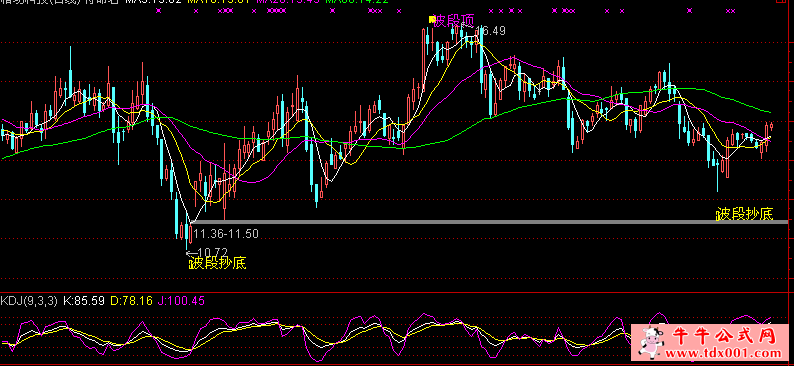Image resolution: width=794 pixels, height=366 pixels.
Task: Open the KDJ(9,3,3) indicator label
Action: pos(29,301)
